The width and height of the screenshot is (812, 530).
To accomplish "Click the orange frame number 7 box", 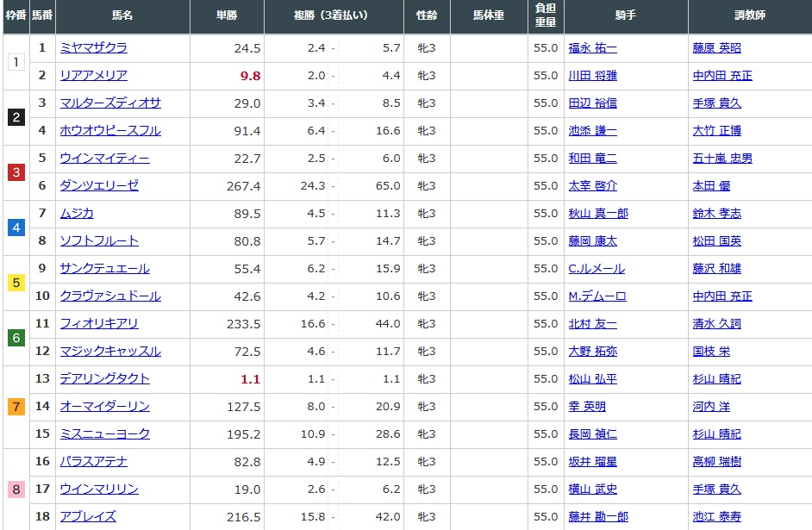I will click(16, 407).
